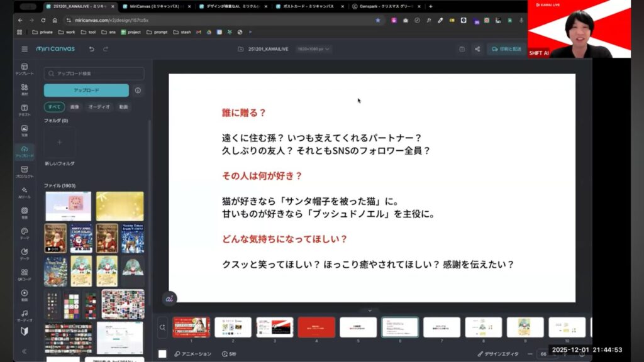644x362 pixels.
Task: Click the share icon in the header
Action: click(x=477, y=49)
